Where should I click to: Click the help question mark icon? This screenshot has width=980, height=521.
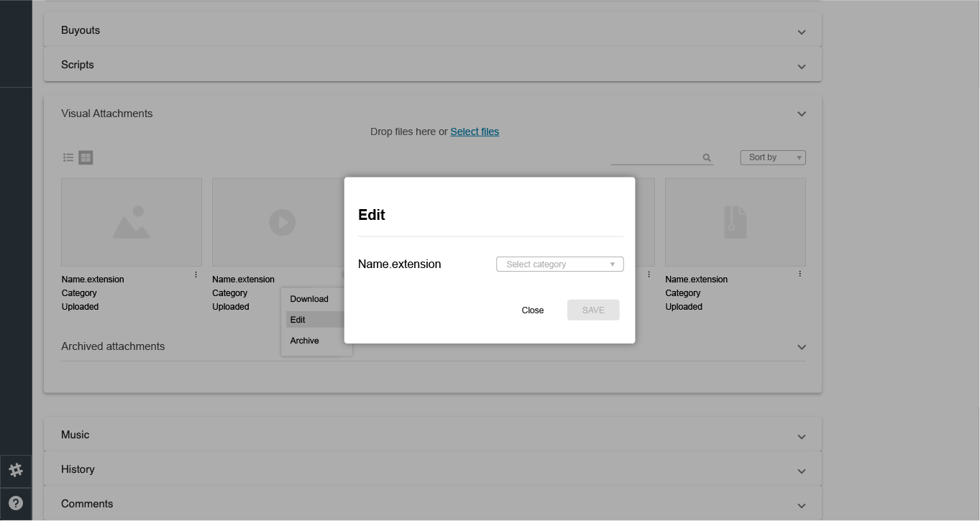(16, 503)
